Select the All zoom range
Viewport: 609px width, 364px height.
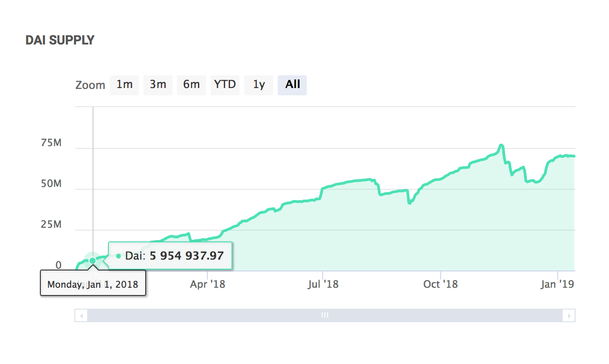coord(292,85)
